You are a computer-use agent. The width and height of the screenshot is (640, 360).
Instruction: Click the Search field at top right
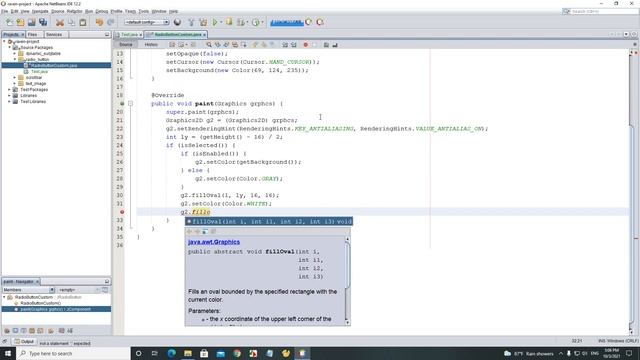click(x=600, y=11)
